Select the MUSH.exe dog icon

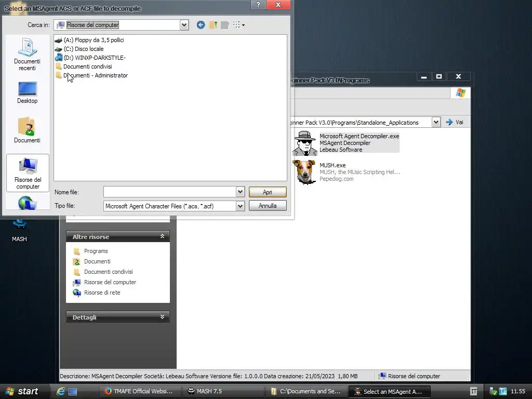304,172
